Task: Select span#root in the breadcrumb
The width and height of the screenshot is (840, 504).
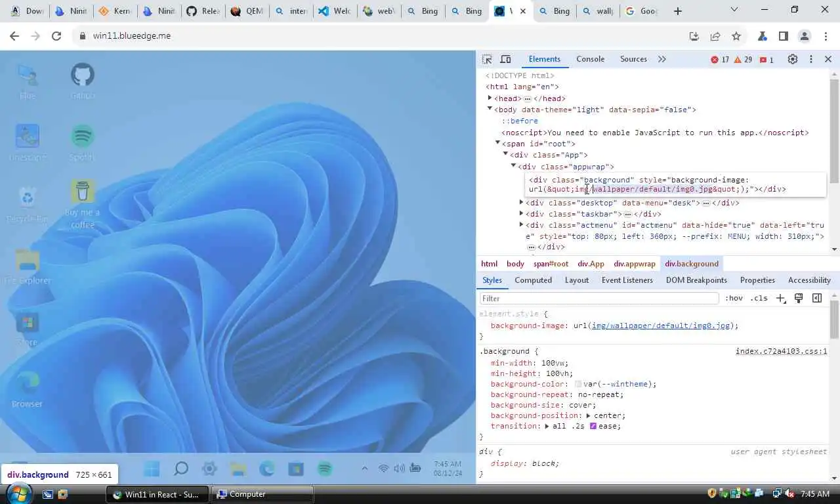Action: (x=551, y=264)
